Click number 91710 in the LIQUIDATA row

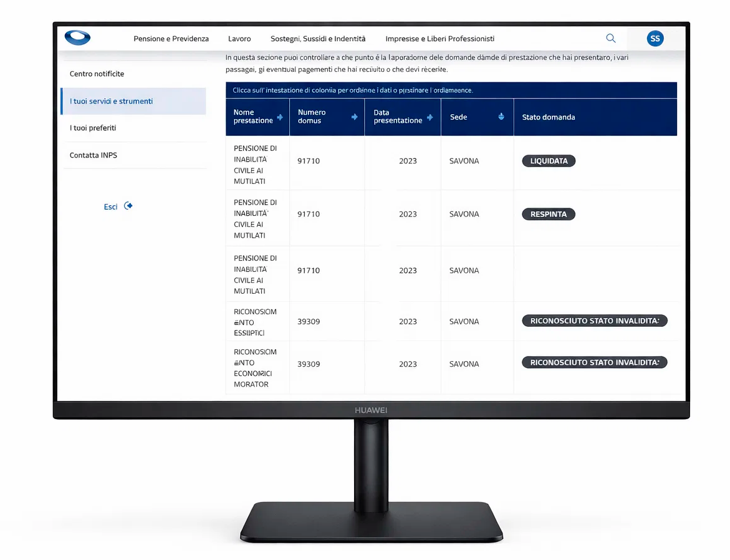click(309, 161)
